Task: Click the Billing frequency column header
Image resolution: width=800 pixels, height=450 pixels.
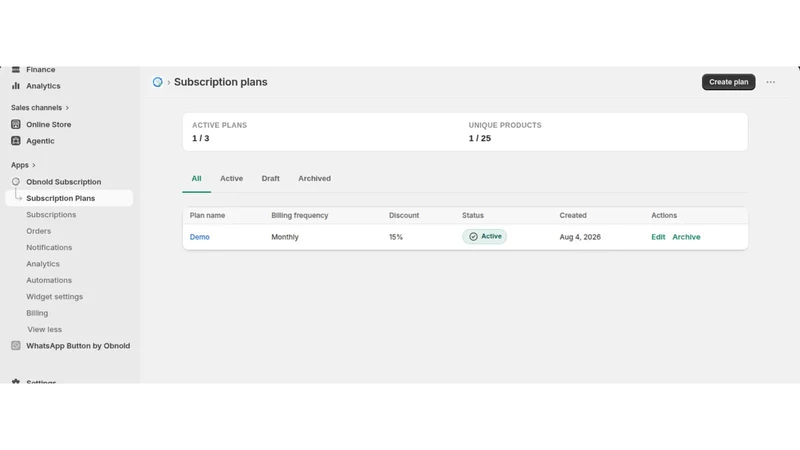Action: tap(299, 216)
